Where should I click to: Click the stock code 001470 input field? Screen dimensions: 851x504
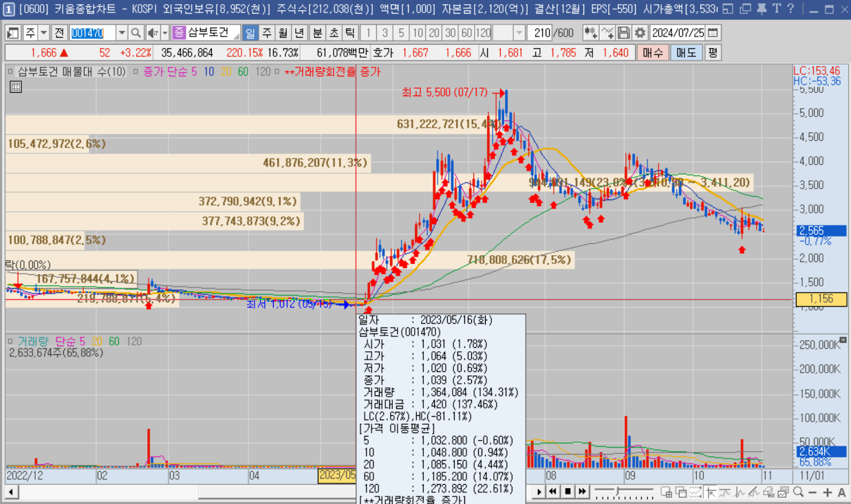point(93,33)
